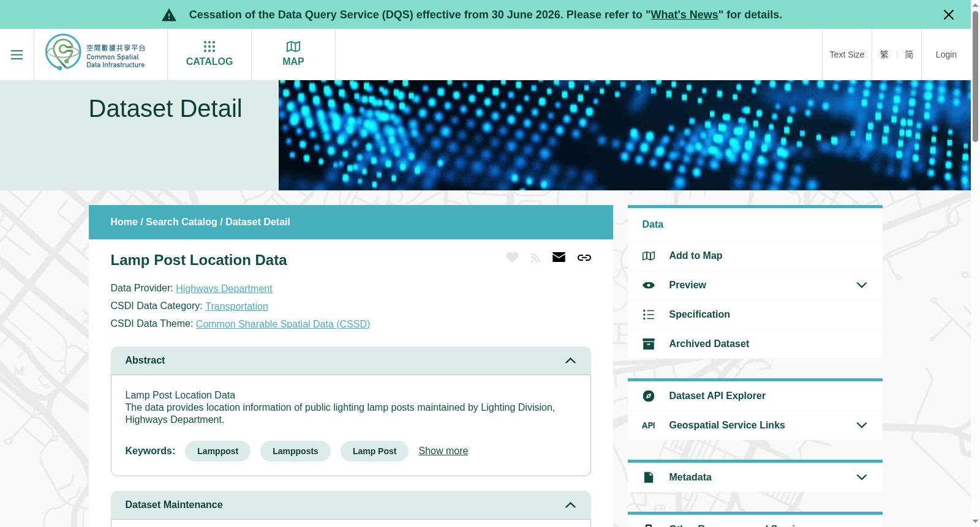The height and width of the screenshot is (527, 980).
Task: Go to Home breadcrumb
Action: point(124,222)
